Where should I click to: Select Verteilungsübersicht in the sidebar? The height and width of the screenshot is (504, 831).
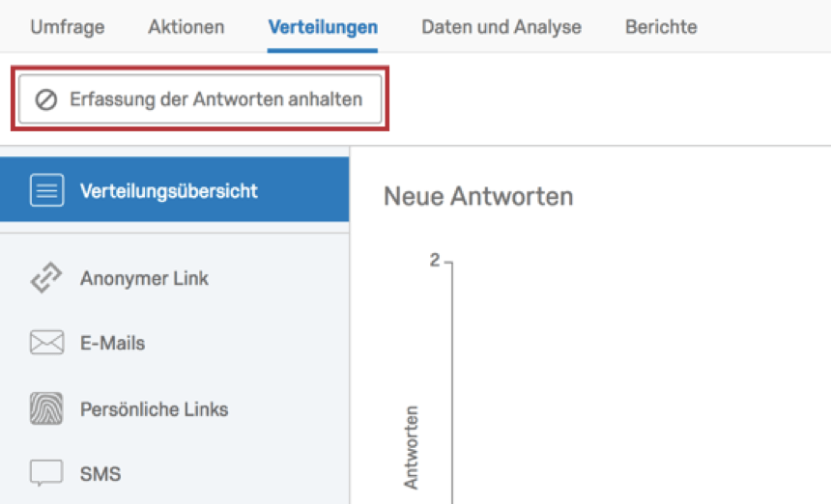coord(174,189)
